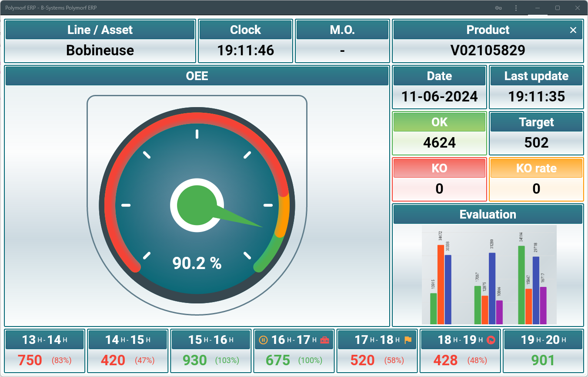Click the orange KO rate header
The image size is (588, 377).
[536, 168]
